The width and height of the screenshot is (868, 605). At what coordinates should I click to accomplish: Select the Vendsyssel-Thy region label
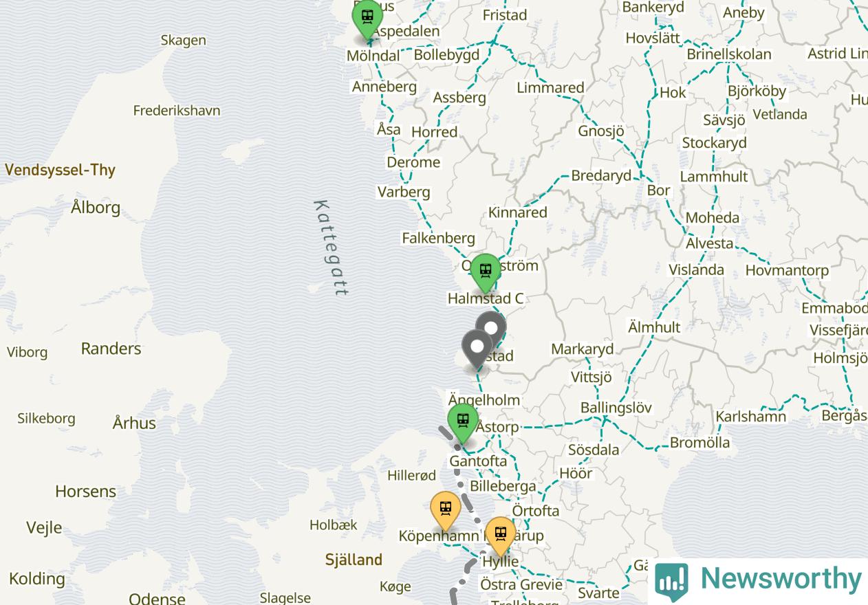point(60,170)
